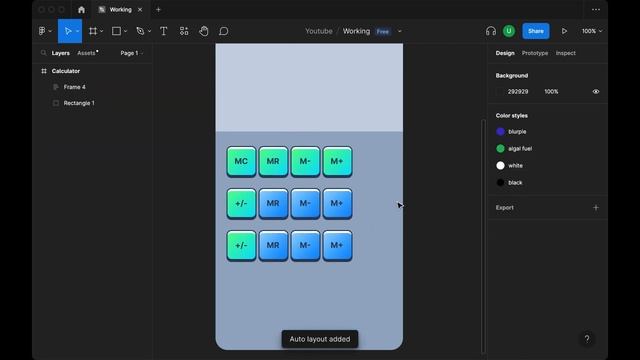This screenshot has width=640, height=360.
Task: Click the Youtube project link
Action: [x=319, y=31]
